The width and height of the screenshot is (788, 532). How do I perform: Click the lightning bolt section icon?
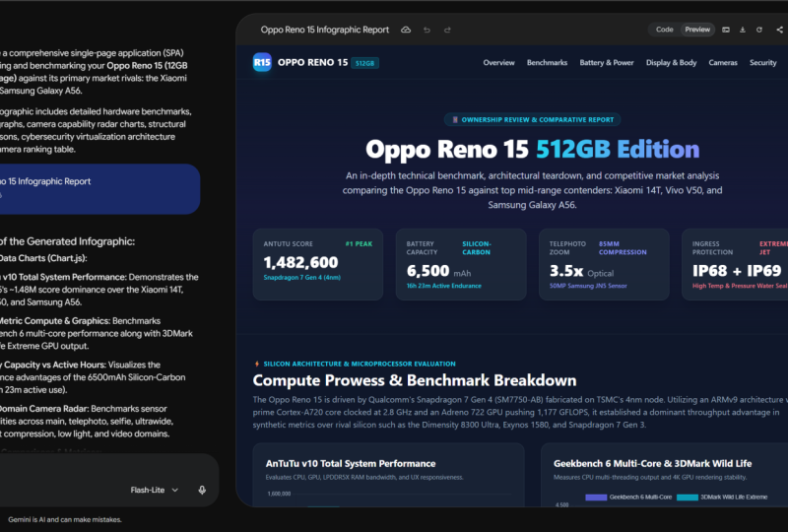[257, 364]
